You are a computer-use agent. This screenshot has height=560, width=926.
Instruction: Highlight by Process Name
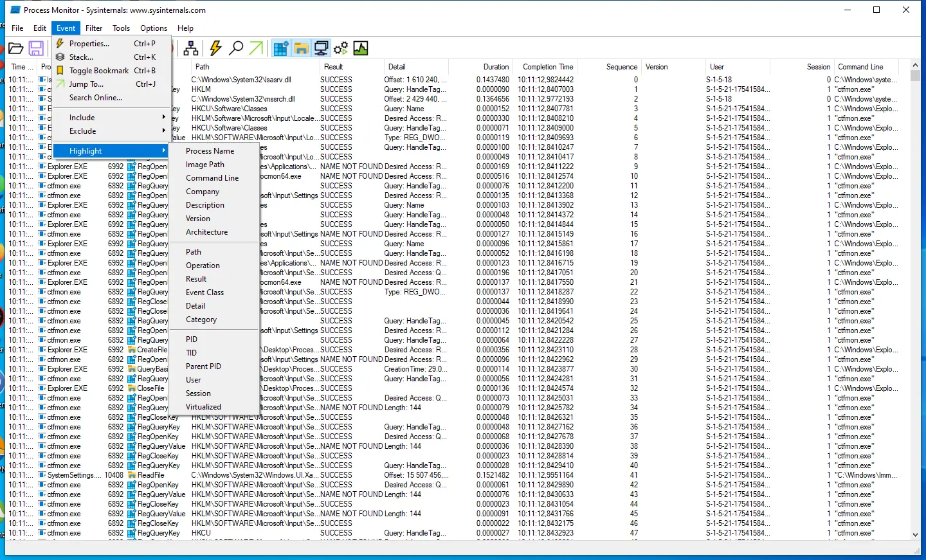point(214,151)
